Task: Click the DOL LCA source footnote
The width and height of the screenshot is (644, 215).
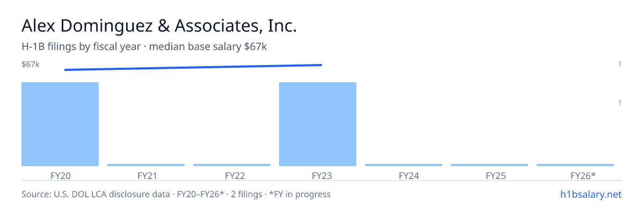Action: 176,194
